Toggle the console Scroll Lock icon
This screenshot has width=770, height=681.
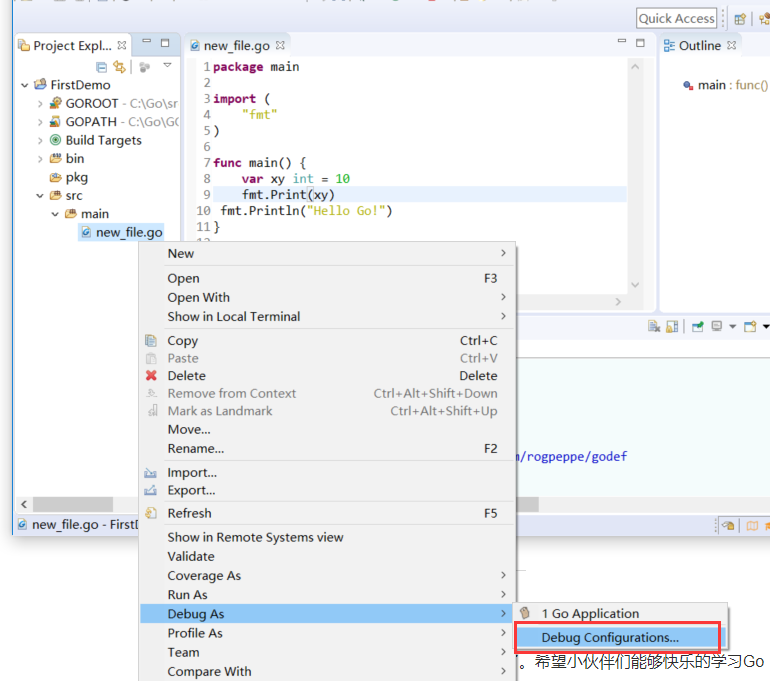click(x=672, y=327)
